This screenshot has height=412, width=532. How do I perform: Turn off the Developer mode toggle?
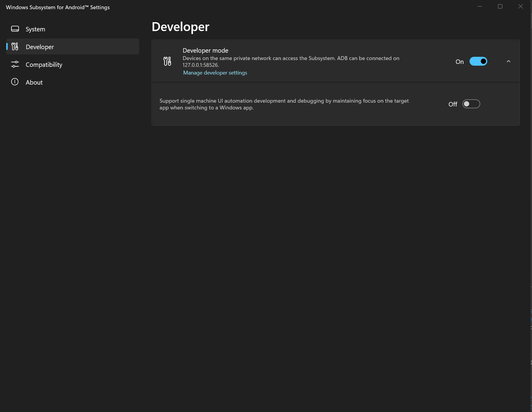tap(478, 62)
